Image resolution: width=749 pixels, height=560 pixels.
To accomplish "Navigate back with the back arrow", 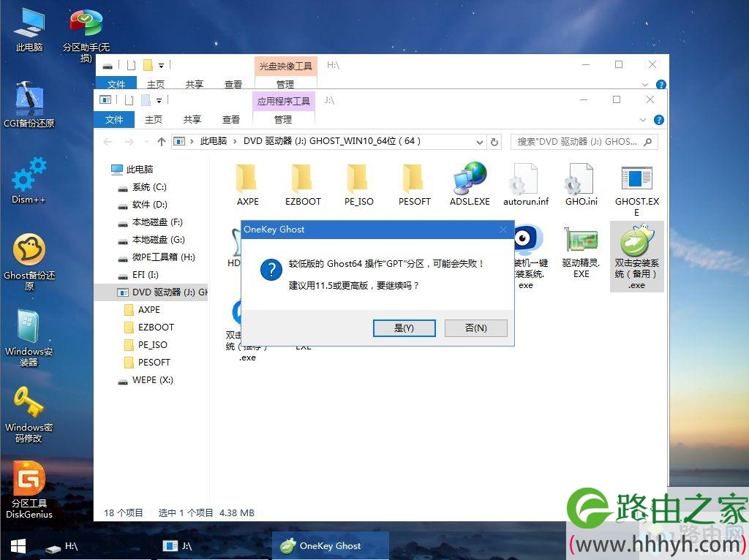I will (x=108, y=142).
